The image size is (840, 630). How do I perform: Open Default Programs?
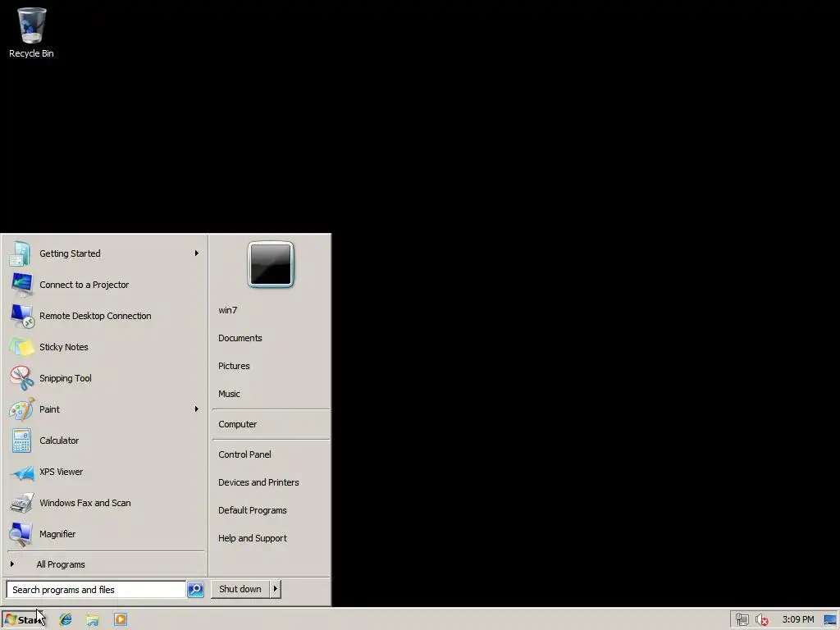click(253, 510)
